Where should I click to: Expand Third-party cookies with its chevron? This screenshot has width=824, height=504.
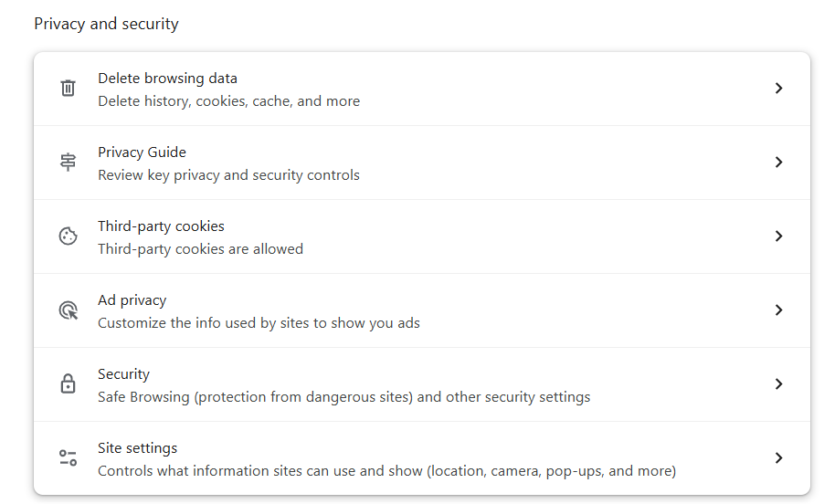coord(778,236)
